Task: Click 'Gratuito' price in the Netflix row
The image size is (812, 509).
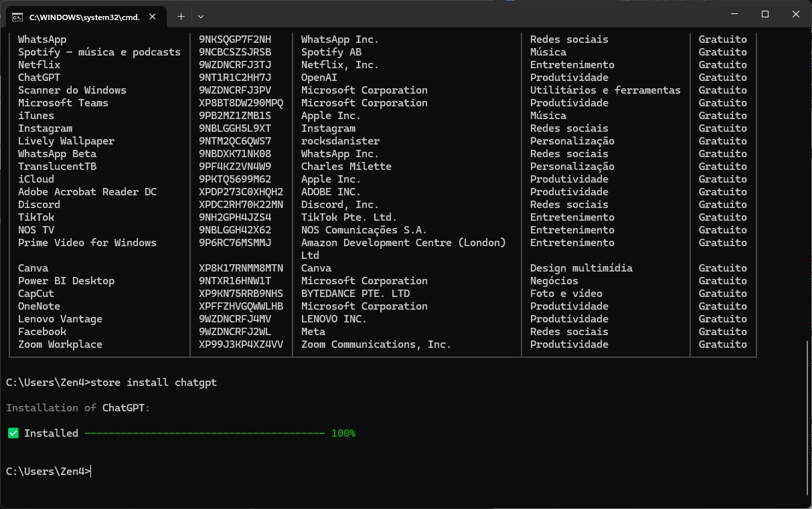Action: (x=722, y=65)
